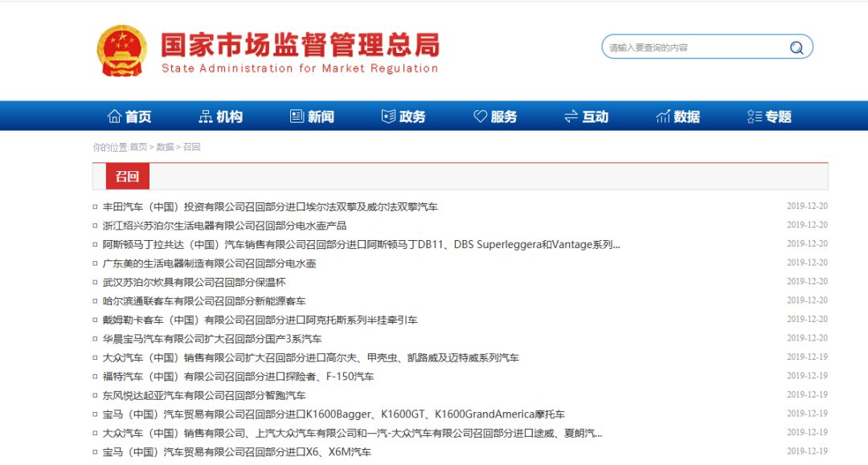Click the search magnifier icon

click(x=796, y=47)
